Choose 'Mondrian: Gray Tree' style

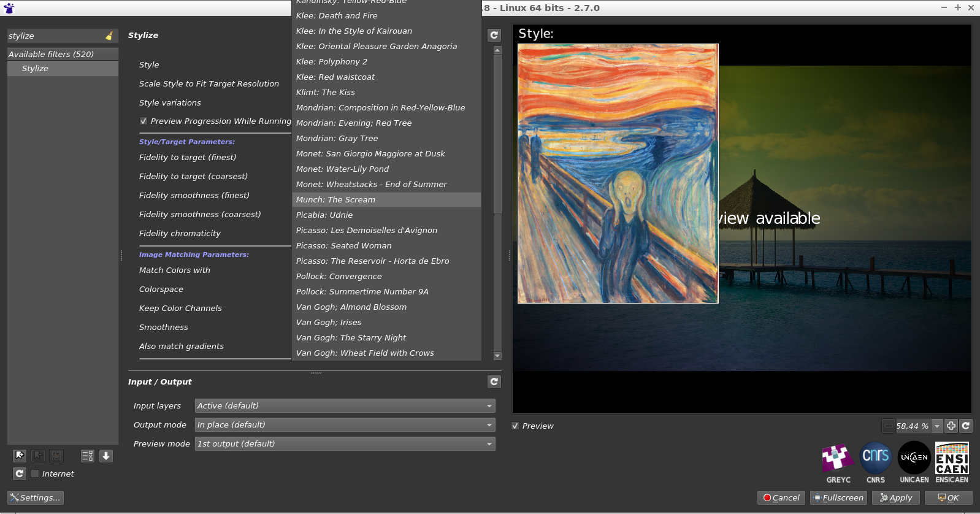(x=386, y=139)
